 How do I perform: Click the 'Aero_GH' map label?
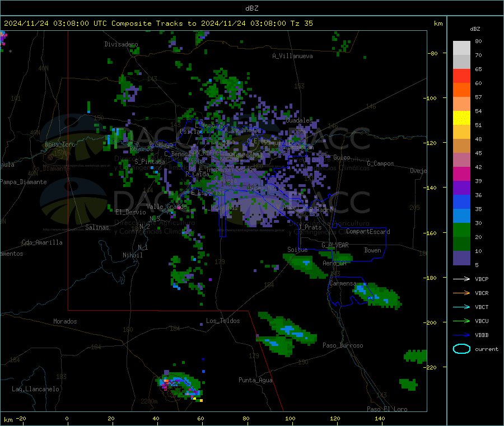tap(334, 263)
